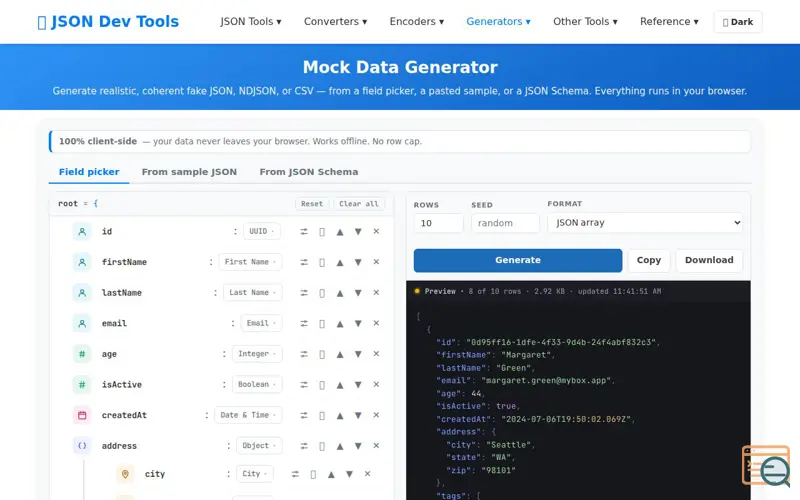The image size is (800, 500).
Task: Open options sliders icon for firstName field
Action: tap(304, 262)
